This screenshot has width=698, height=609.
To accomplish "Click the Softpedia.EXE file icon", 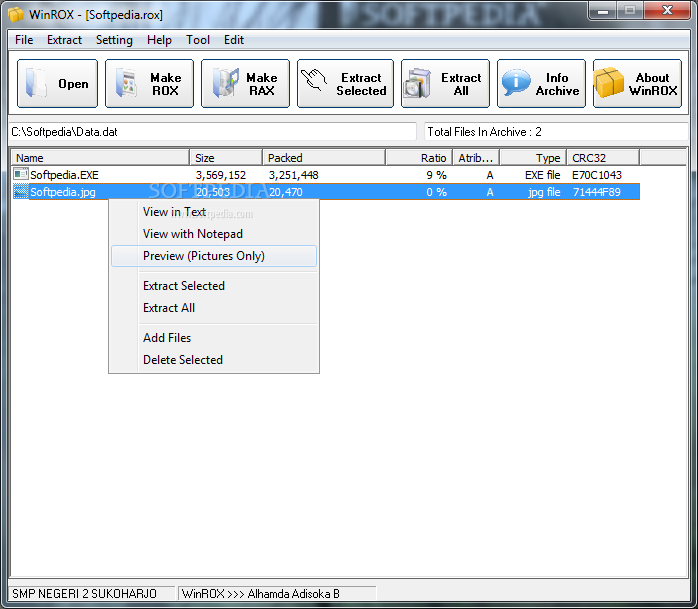I will [20, 174].
